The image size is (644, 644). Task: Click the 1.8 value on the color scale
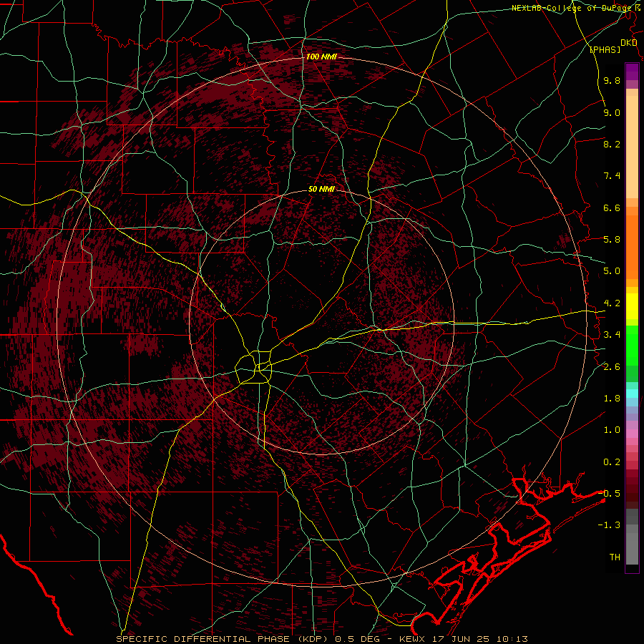(612, 399)
